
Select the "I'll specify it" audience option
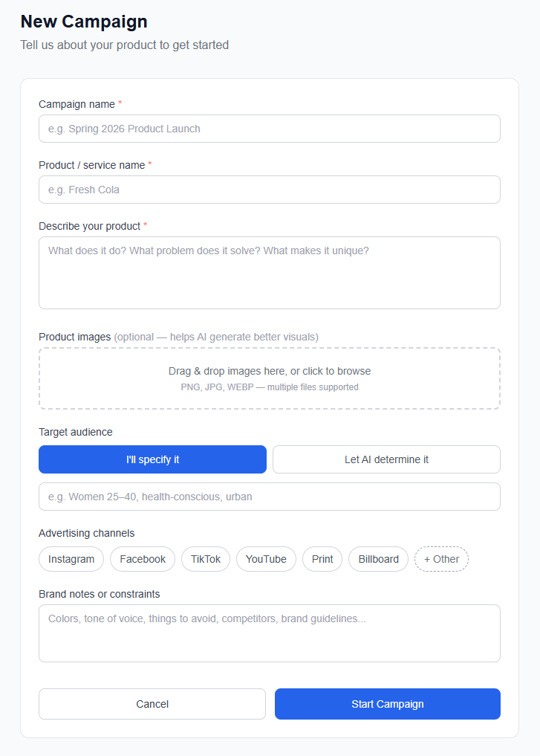click(x=152, y=459)
